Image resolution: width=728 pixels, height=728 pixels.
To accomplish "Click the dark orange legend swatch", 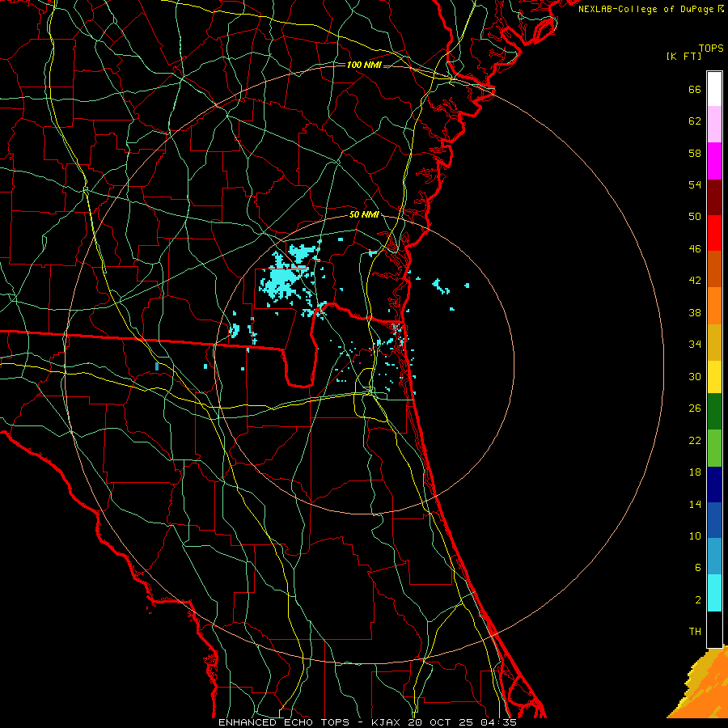I will pyautogui.click(x=714, y=269).
